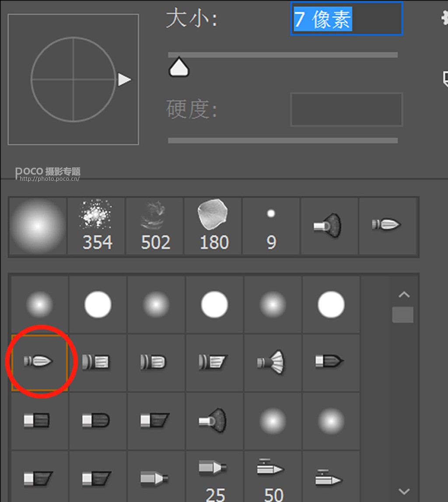Click the brush size field showing 7 像素

[346, 18]
